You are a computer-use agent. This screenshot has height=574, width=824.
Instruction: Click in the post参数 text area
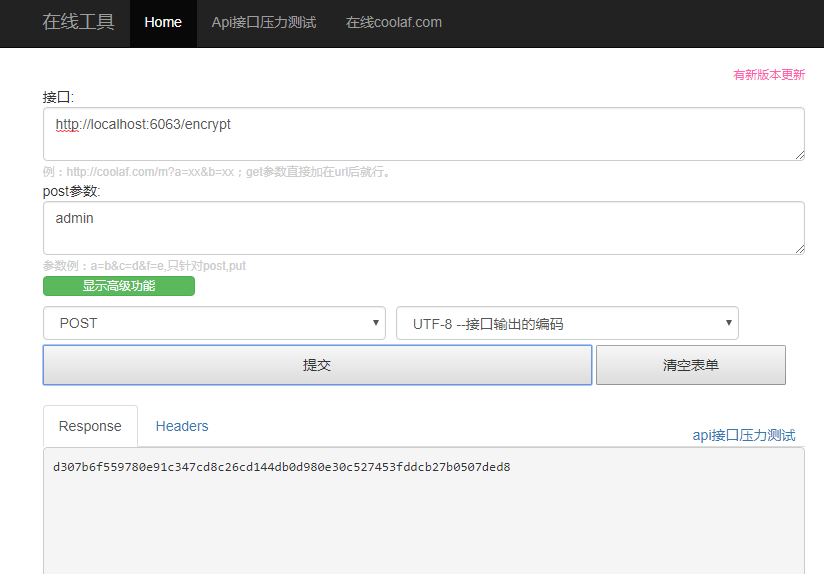coord(424,228)
